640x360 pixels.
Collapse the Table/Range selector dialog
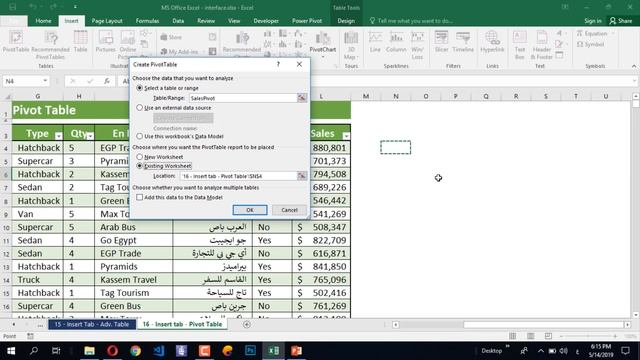302,98
